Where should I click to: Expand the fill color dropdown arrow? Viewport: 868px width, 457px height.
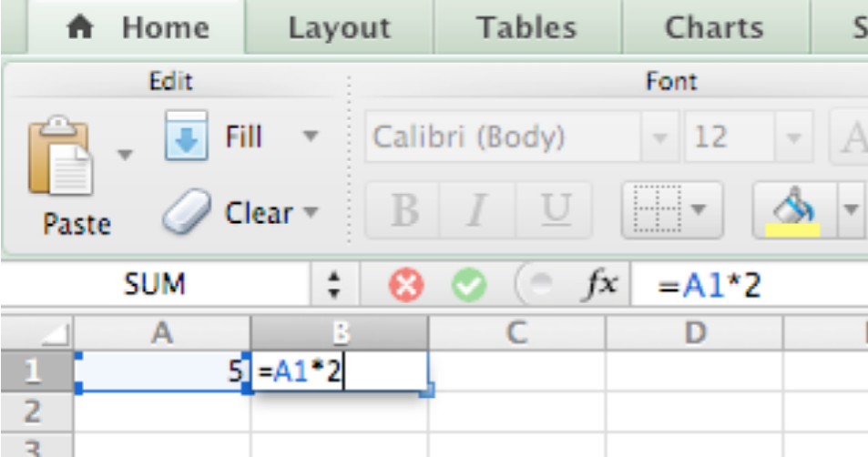click(851, 209)
